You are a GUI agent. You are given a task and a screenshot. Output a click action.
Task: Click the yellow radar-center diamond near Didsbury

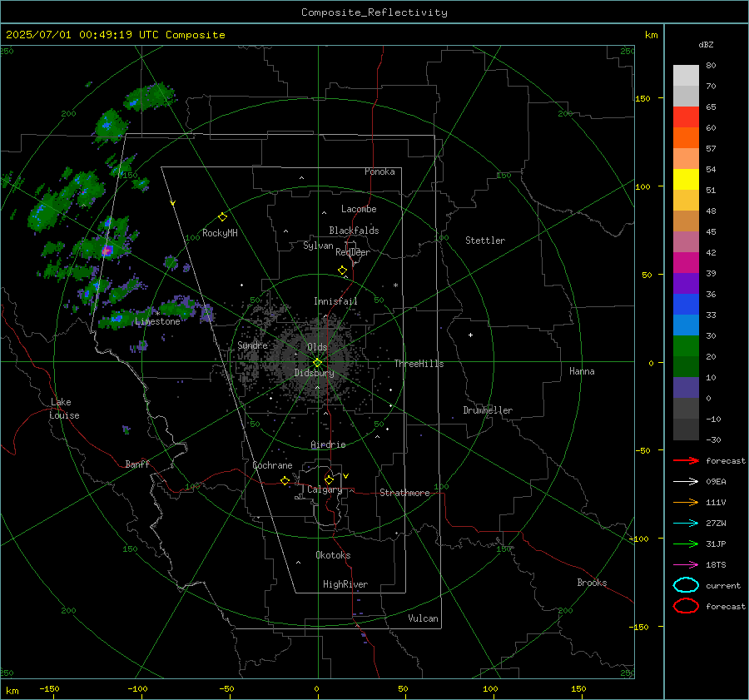[x=318, y=363]
